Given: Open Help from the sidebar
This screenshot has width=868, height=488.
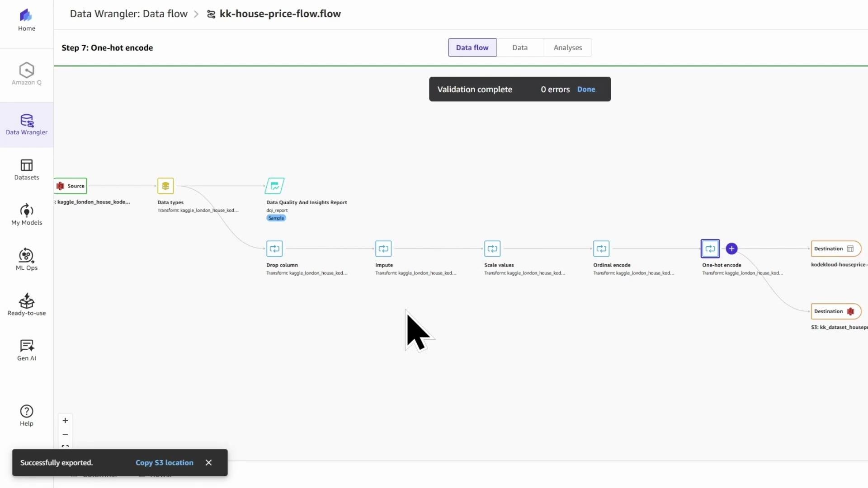Looking at the screenshot, I should 27,415.
